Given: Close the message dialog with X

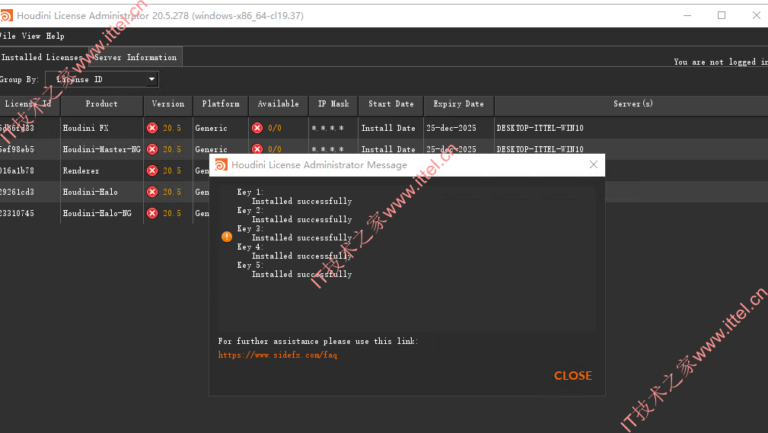Looking at the screenshot, I should pos(593,164).
